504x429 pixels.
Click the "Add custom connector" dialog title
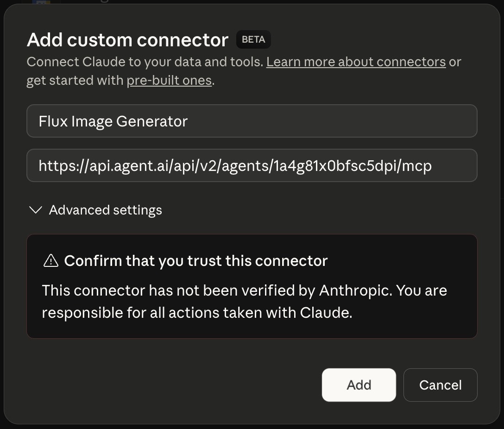pyautogui.click(x=127, y=40)
